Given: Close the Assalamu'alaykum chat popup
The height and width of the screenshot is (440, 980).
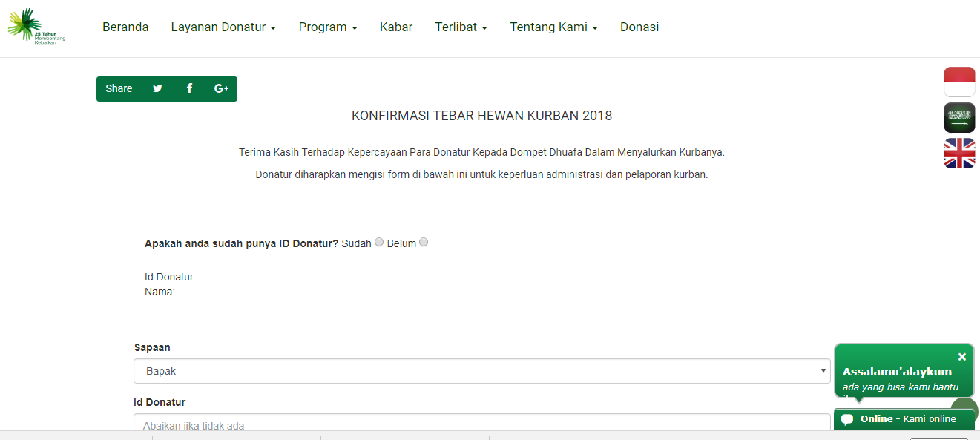Looking at the screenshot, I should (961, 357).
